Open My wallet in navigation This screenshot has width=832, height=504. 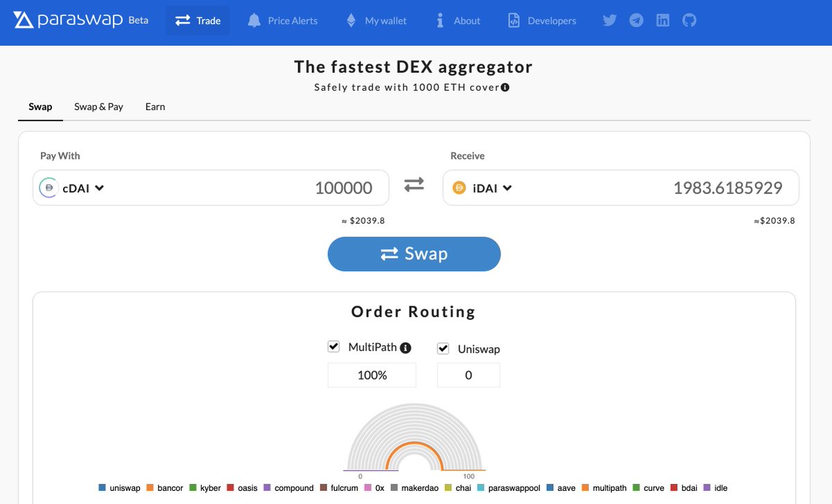point(376,20)
